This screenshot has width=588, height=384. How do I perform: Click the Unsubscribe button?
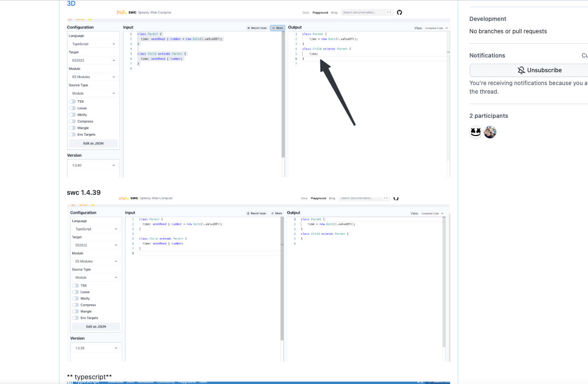click(x=540, y=70)
